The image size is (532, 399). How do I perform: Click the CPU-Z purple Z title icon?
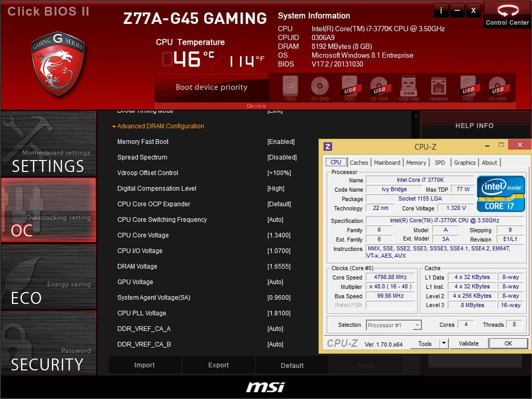point(328,146)
